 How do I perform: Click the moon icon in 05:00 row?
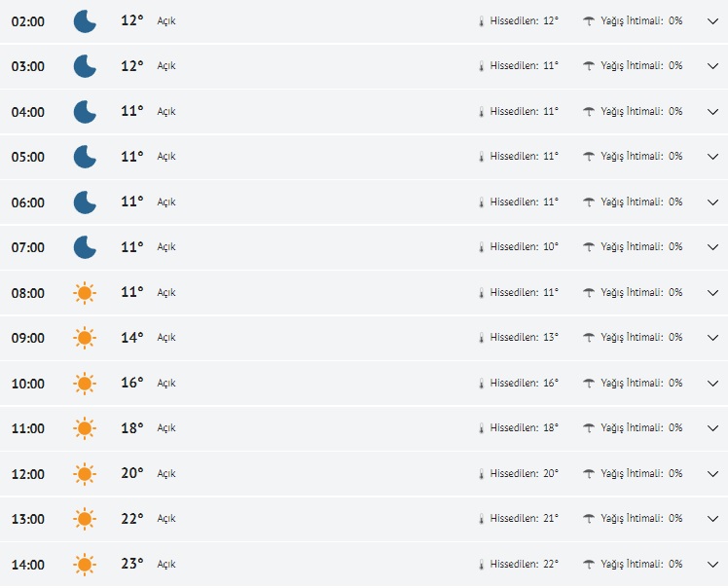coord(85,157)
